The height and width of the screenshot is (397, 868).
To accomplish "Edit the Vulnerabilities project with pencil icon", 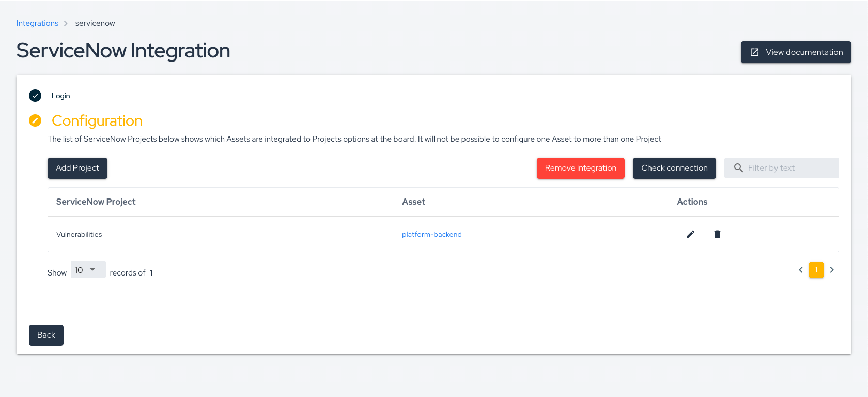I will tap(690, 234).
